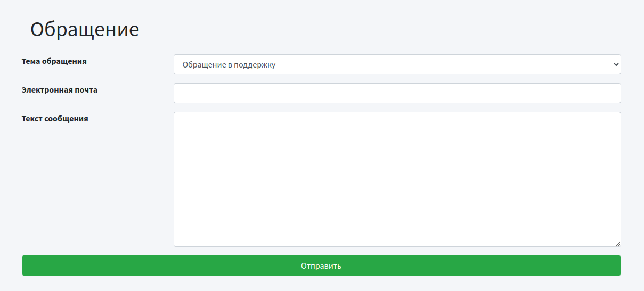The image size is (644, 291).
Task: Click the 'Текст сообщения' label
Action: (55, 119)
